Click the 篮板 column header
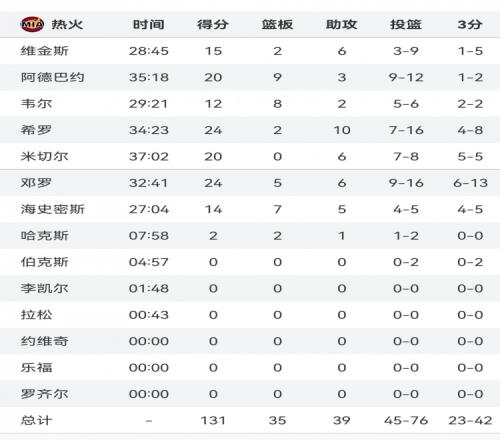The width and height of the screenshot is (500, 440). [277, 24]
